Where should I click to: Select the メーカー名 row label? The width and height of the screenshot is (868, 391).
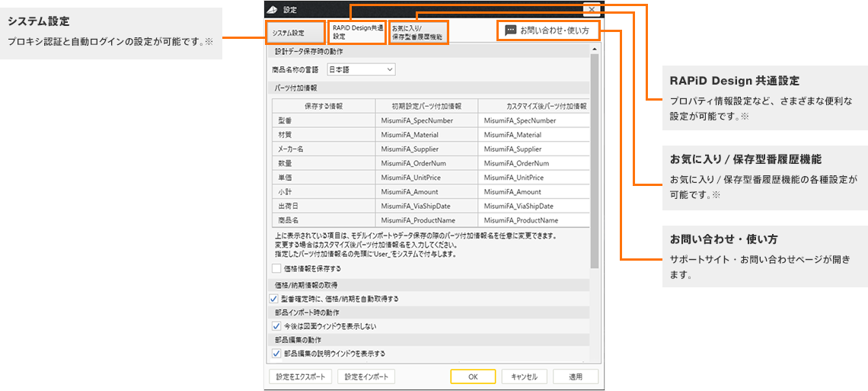324,149
